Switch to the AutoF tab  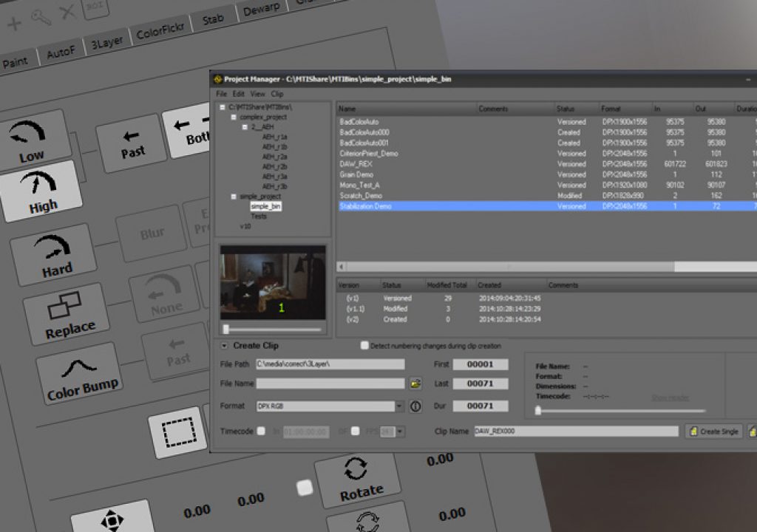pos(61,52)
